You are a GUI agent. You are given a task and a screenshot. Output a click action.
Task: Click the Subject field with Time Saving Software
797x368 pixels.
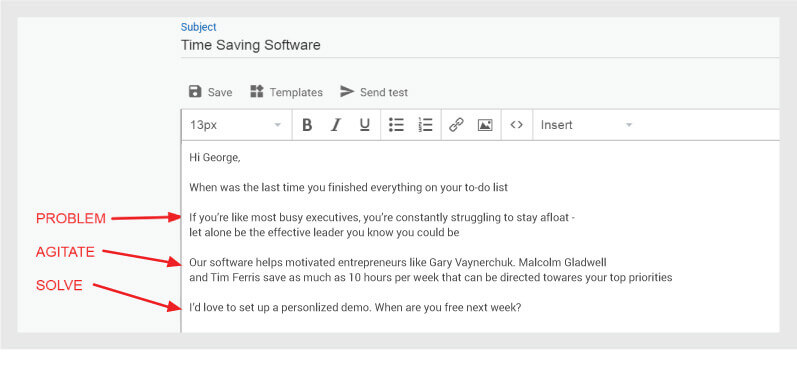tap(480, 45)
